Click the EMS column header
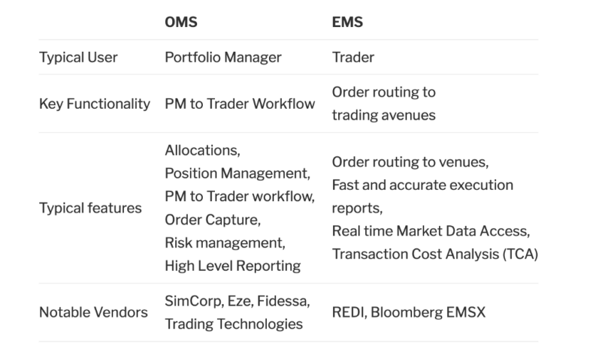Viewport: 605px width, 364px height. [347, 22]
